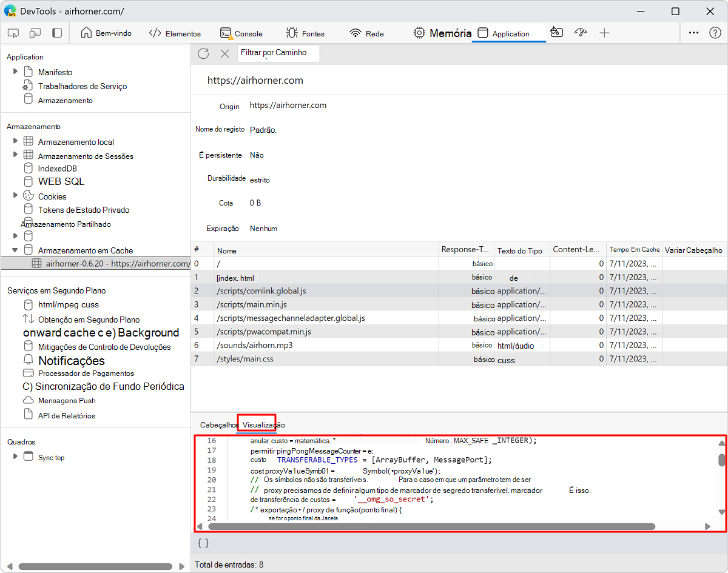Click the Filtrar por Caminho input field
This screenshot has width=728, height=573.
[278, 53]
